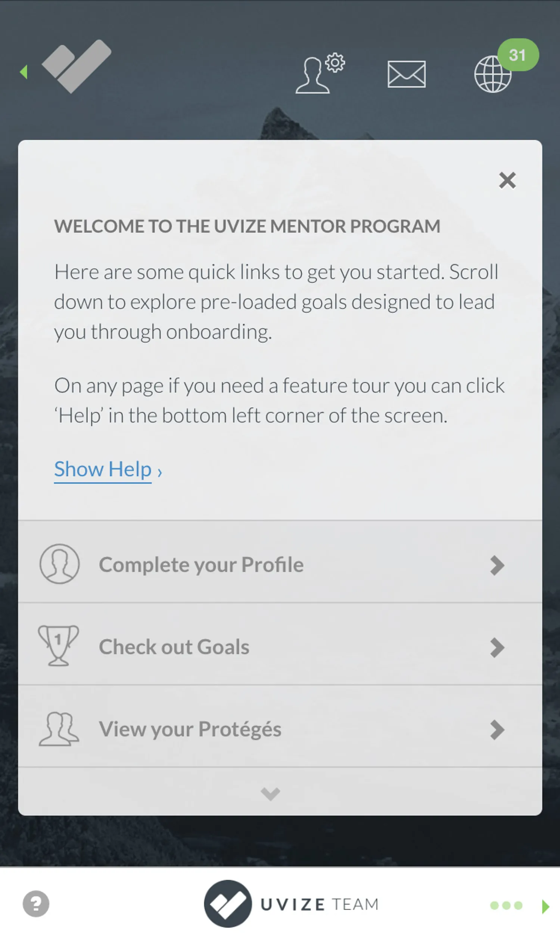Click the Uvize Team footer logo
This screenshot has height=938, width=560.
point(291,904)
